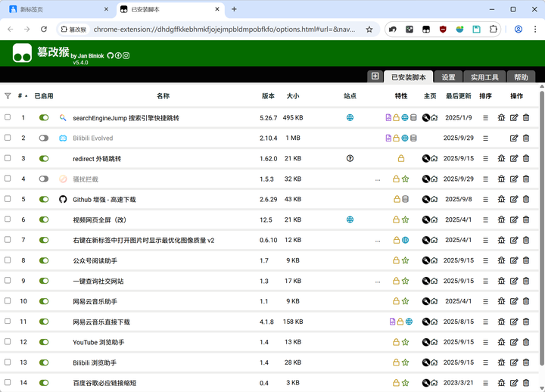Click version 5.26.7 of searchEngineJump
This screenshot has width=545, height=392.
268,118
